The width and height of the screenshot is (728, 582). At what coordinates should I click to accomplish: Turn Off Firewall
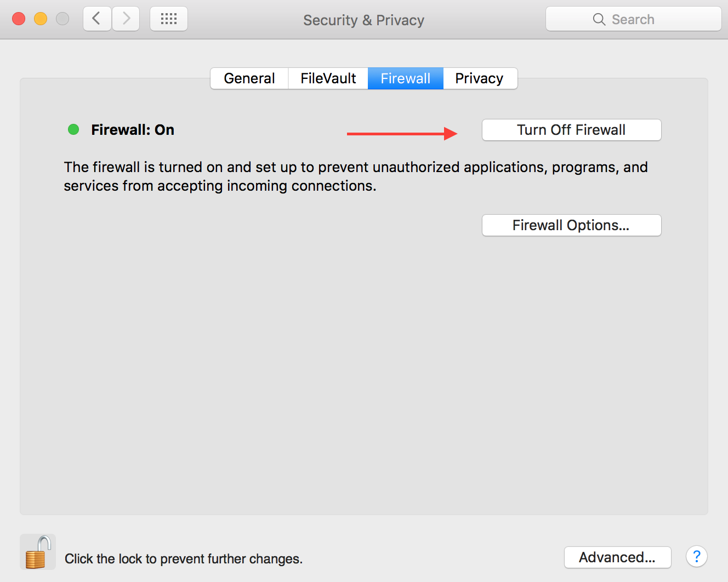click(571, 130)
